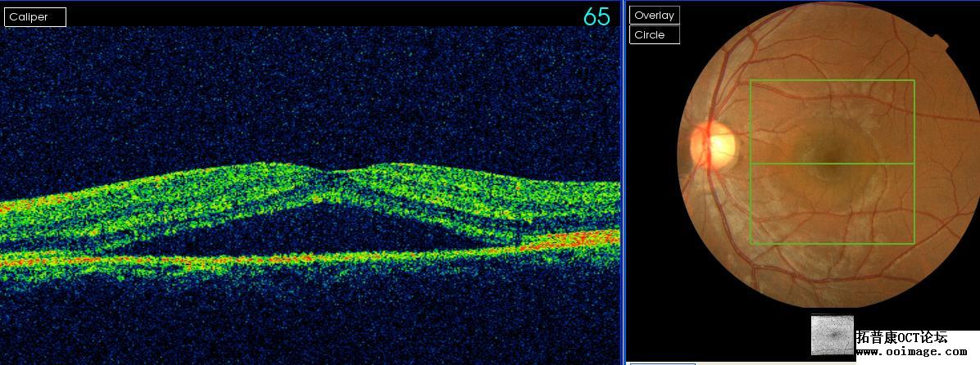Click the bright optic disc in fundus photo
The width and height of the screenshot is (980, 365).
pyautogui.click(x=713, y=144)
